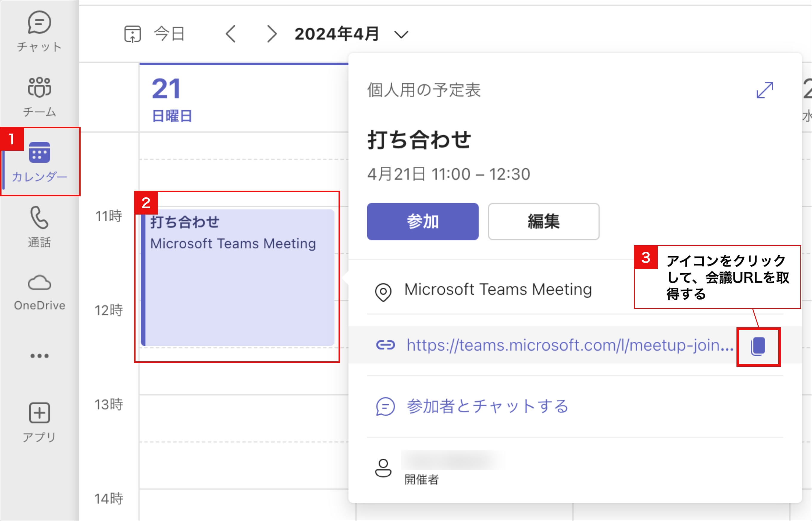Click the chat bubble icon beside 参加者とチャットする

[x=385, y=406]
